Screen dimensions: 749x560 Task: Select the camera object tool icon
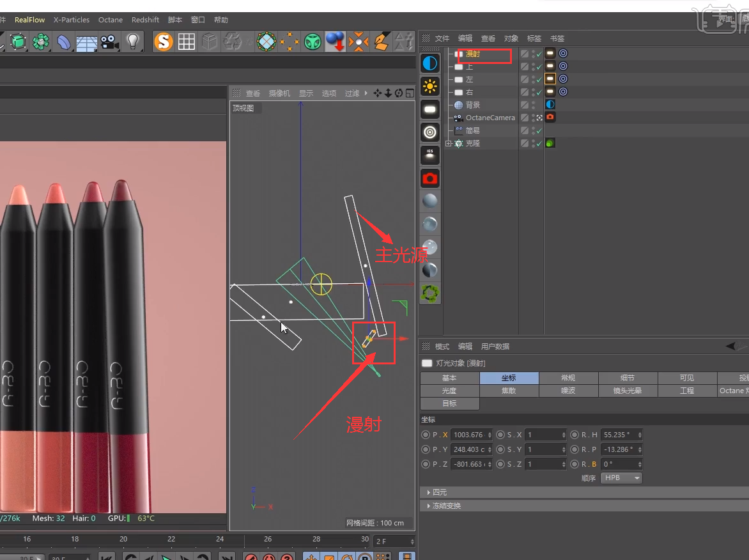coord(109,42)
